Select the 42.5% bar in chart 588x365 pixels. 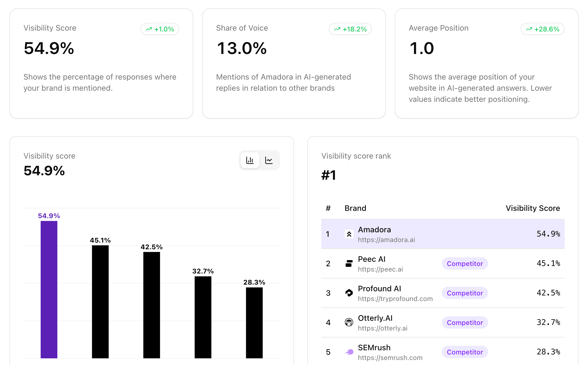coord(151,305)
